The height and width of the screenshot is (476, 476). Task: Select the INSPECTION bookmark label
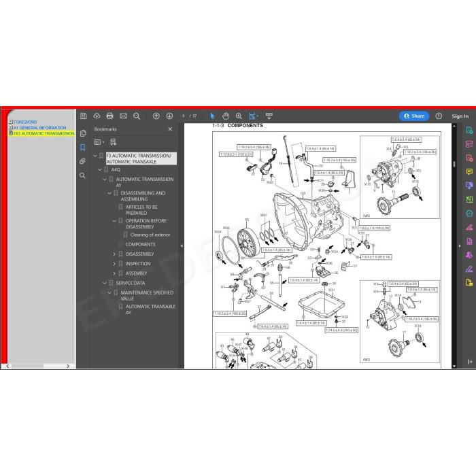point(138,264)
